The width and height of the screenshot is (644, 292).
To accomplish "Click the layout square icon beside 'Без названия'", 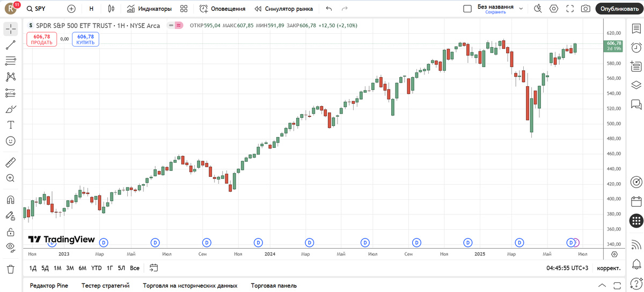I will point(467,9).
